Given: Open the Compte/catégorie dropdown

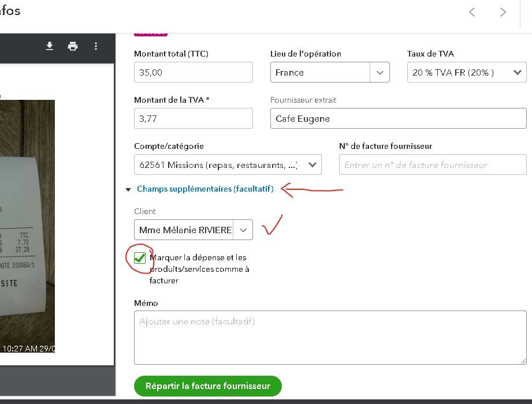Looking at the screenshot, I should 312,164.
